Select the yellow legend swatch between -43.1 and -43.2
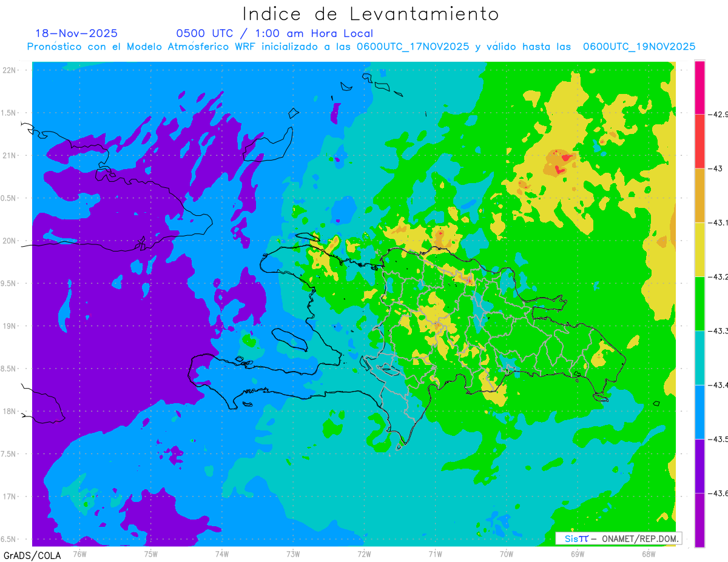This screenshot has width=728, height=562. coord(699,249)
